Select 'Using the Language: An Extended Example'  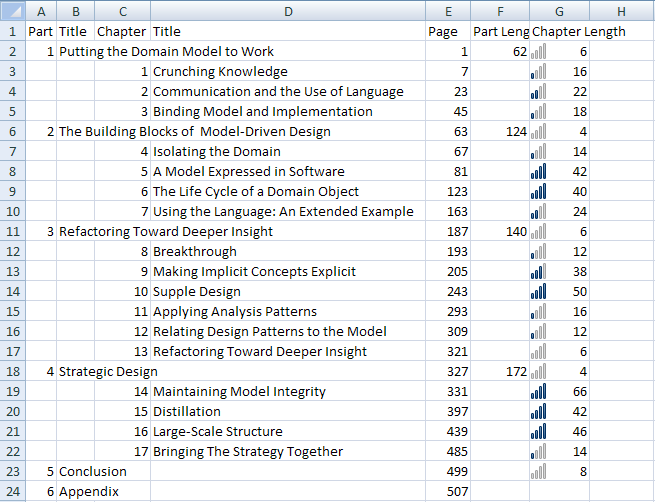[288, 211]
